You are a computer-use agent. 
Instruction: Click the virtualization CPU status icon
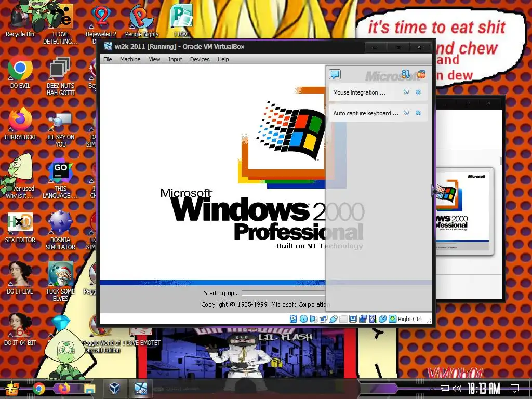coord(373,319)
